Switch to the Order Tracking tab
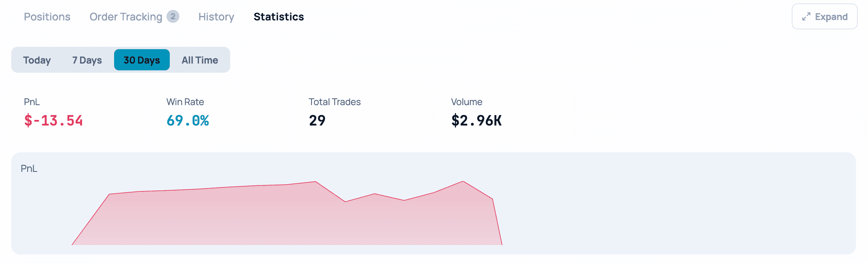The height and width of the screenshot is (263, 868). 126,17
